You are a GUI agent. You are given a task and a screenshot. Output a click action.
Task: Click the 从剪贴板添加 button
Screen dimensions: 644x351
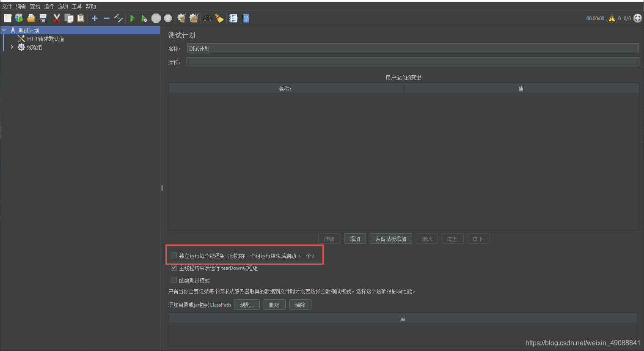pyautogui.click(x=391, y=239)
